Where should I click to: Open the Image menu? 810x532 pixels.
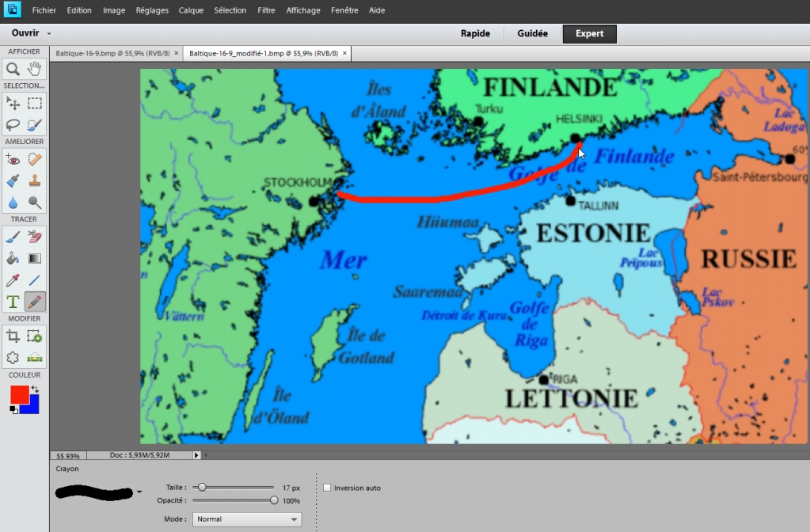(114, 10)
